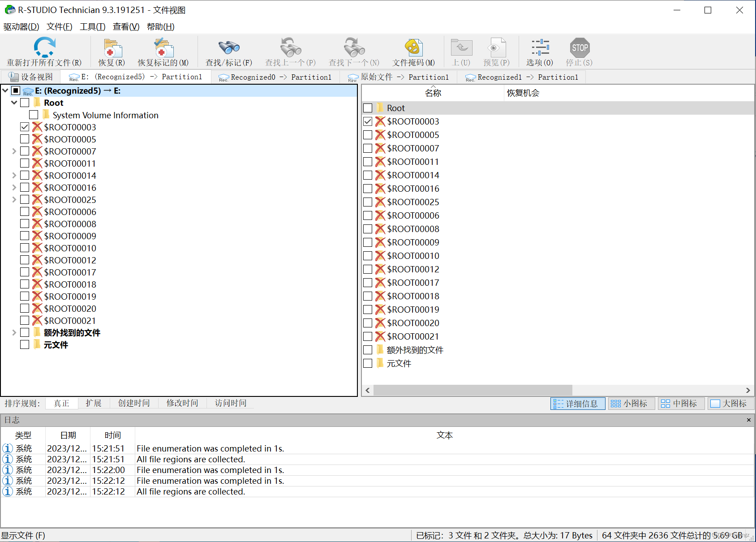This screenshot has height=542, width=756.
Task: Open the Find/Mark binoculars tool
Action: pyautogui.click(x=229, y=47)
